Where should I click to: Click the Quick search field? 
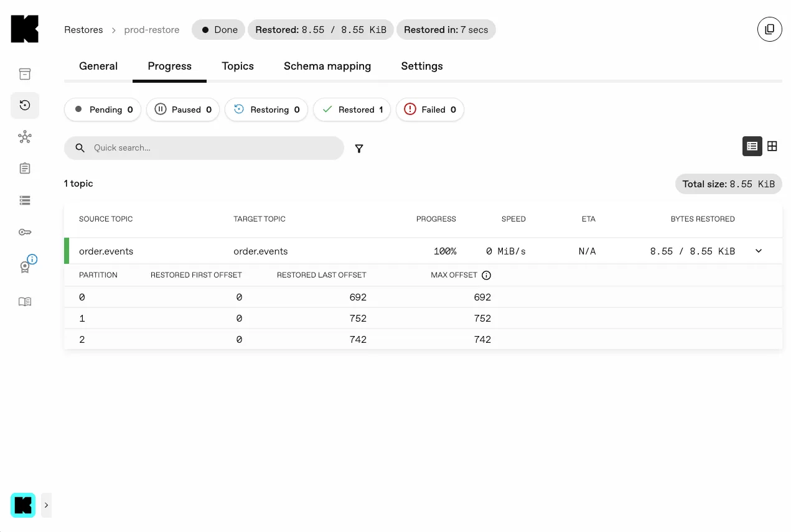point(204,148)
